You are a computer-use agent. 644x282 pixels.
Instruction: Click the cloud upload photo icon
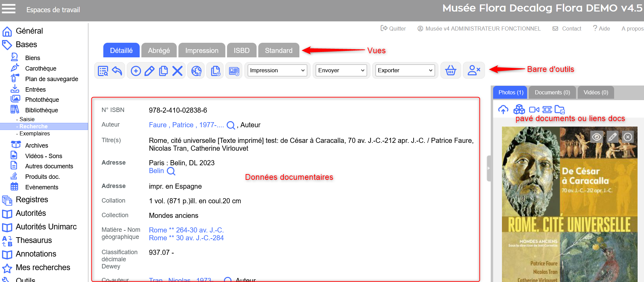pos(503,110)
